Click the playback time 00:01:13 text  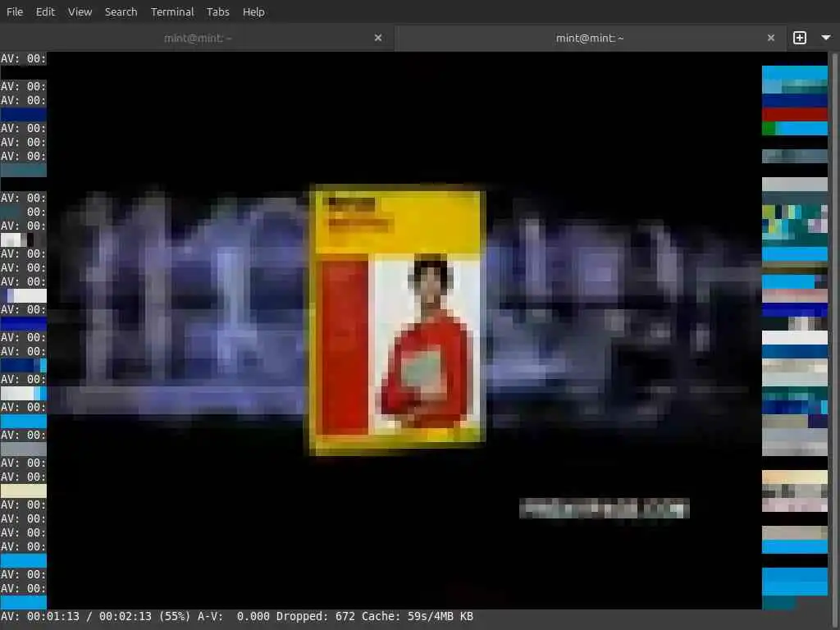tap(53, 617)
